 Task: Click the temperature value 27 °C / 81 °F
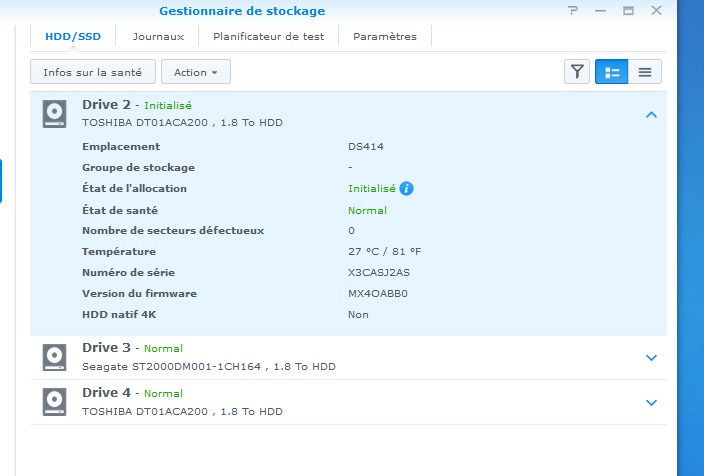pos(385,251)
